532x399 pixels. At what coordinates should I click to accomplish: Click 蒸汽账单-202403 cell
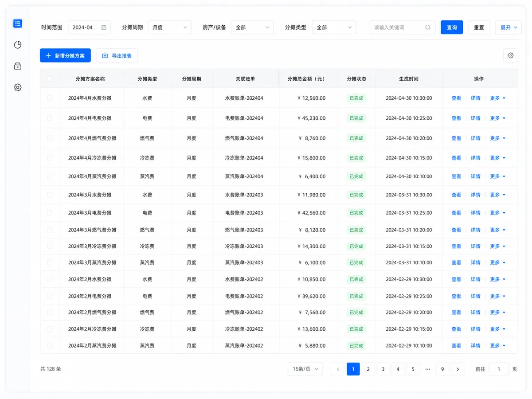coord(244,262)
